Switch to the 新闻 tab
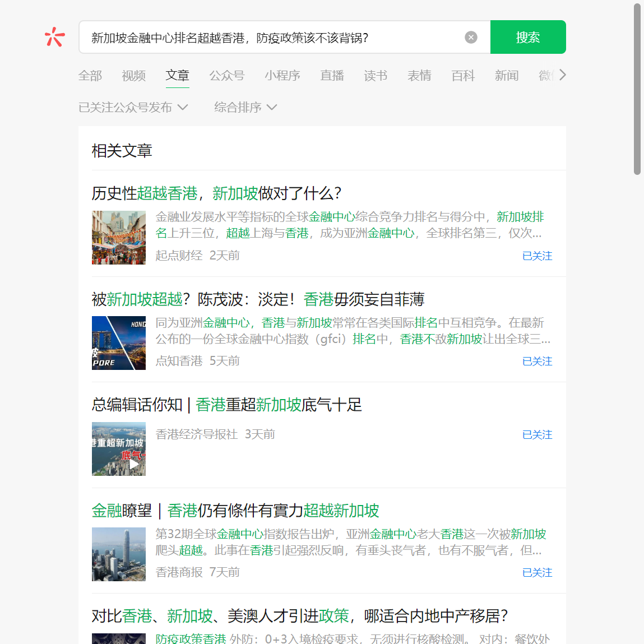 (507, 76)
